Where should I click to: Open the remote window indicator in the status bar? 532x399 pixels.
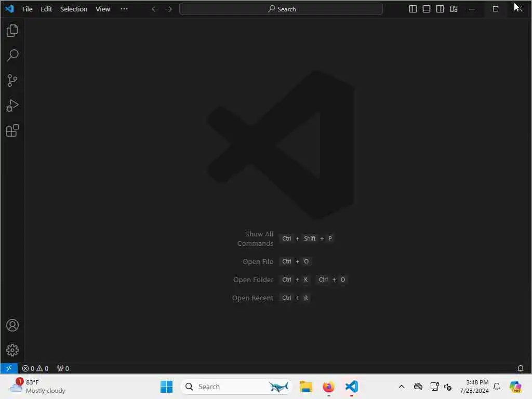click(9, 368)
